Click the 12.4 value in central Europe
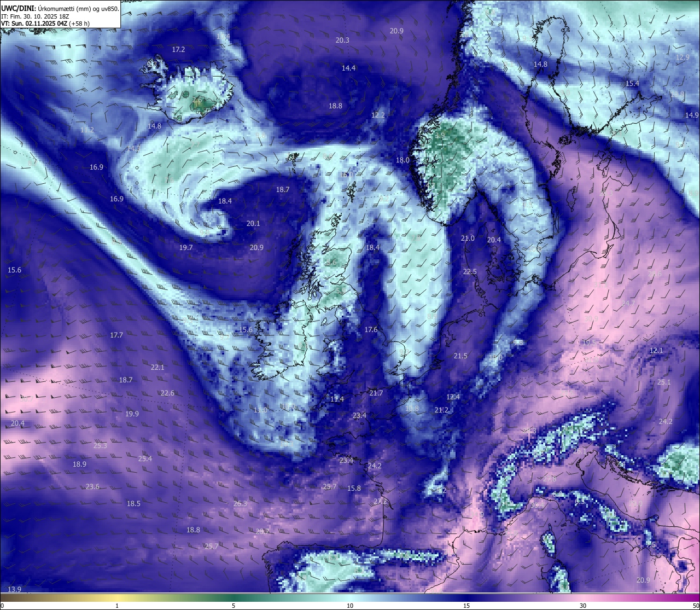The height and width of the screenshot is (610, 700). 453,397
